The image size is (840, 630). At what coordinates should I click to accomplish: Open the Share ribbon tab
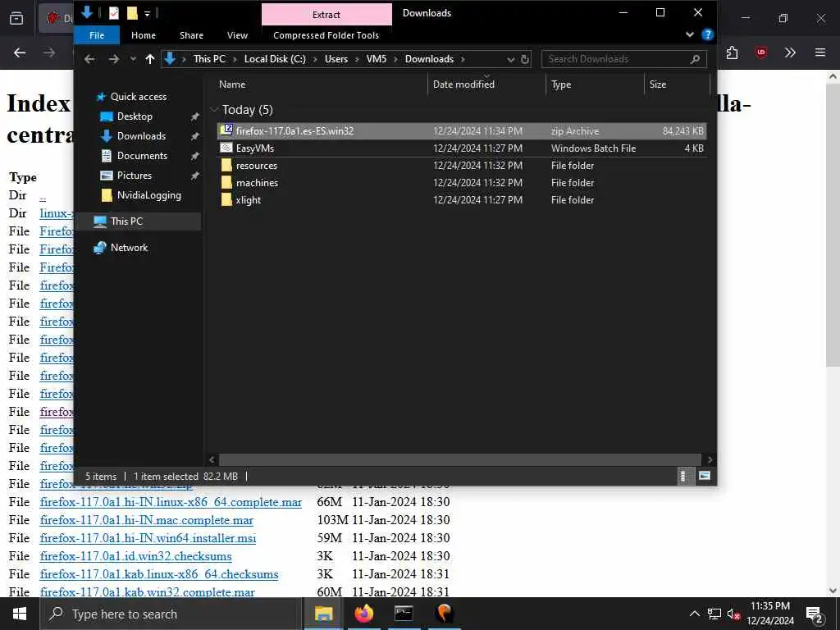pos(191,35)
